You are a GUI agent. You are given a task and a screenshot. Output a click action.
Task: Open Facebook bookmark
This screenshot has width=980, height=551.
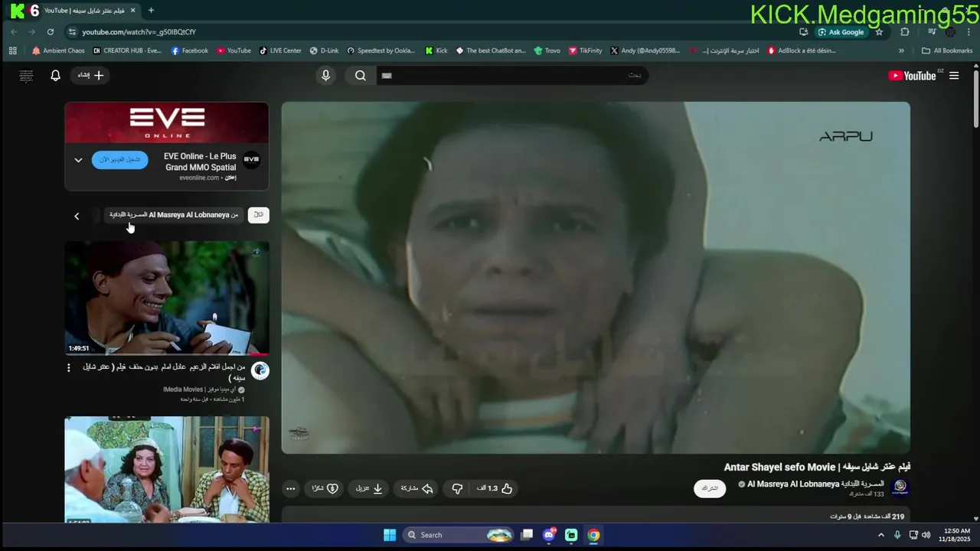pos(190,51)
